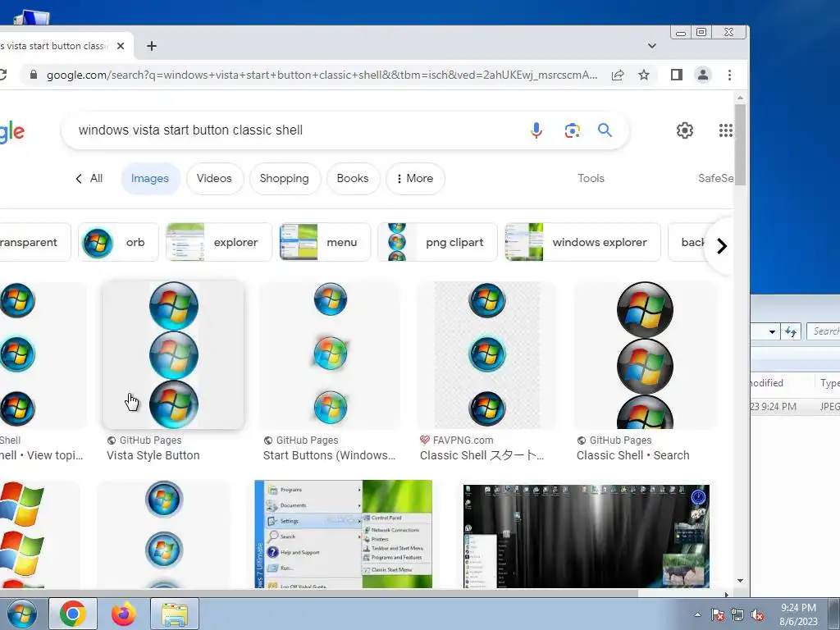The image size is (840, 630).
Task: Open the Vista Style Button thumbnail
Action: coord(173,354)
